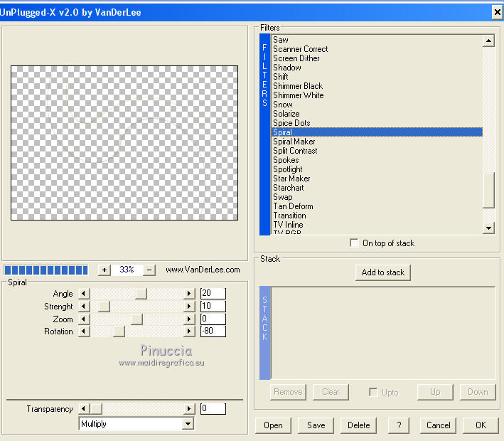
Task: Click the zoom out minus button
Action: (x=149, y=270)
